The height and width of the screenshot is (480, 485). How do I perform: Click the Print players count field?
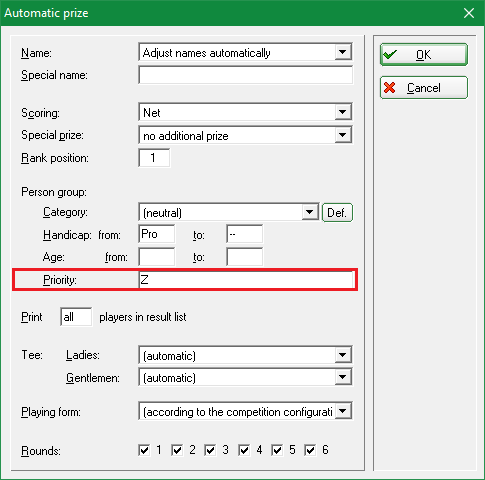(76, 317)
